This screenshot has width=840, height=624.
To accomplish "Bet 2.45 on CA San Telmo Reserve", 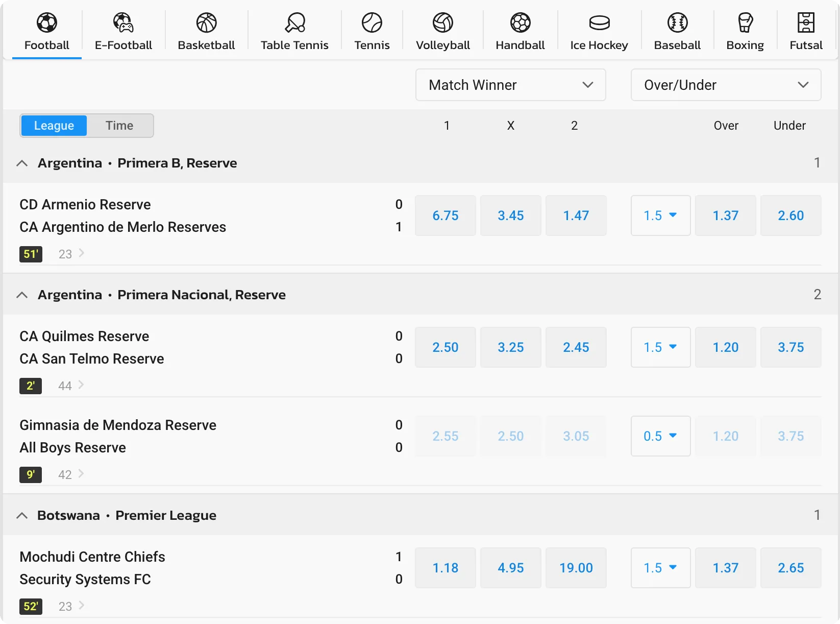I will coord(576,347).
